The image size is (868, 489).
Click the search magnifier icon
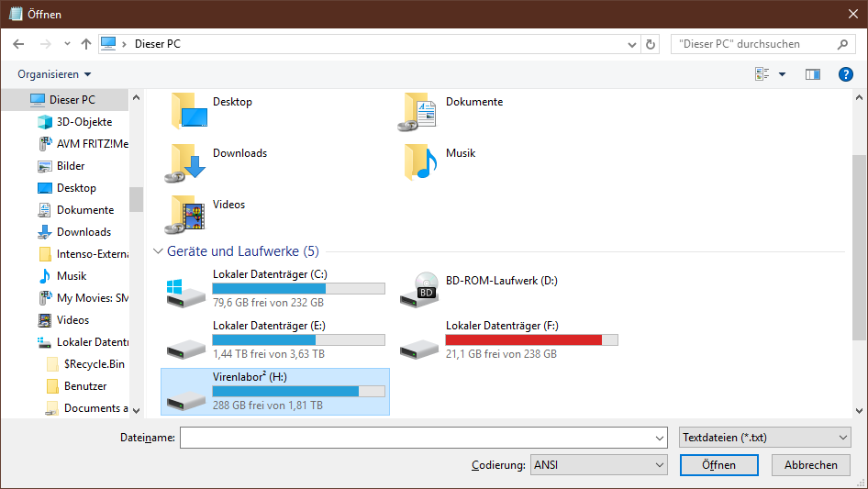click(x=842, y=44)
